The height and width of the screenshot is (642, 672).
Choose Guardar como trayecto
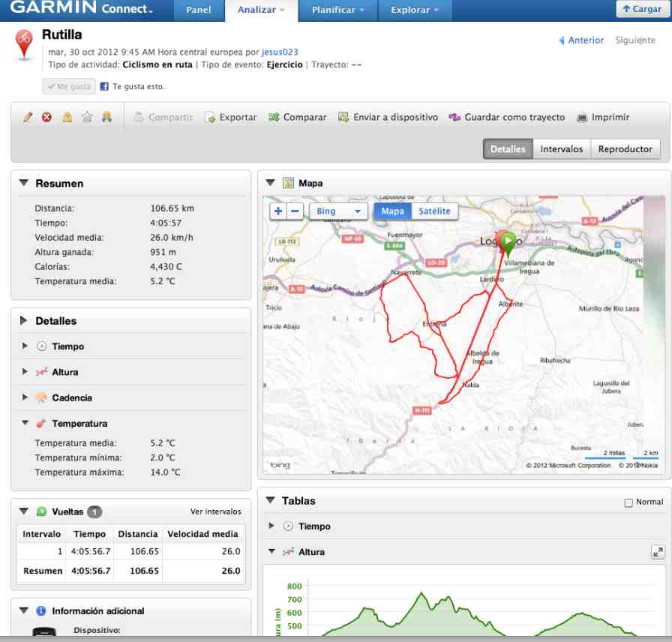(506, 117)
